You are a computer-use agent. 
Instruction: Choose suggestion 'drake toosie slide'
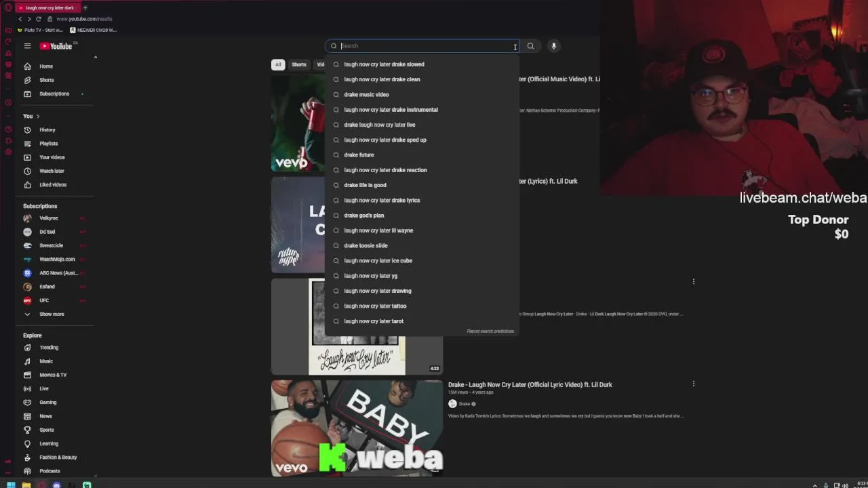point(422,245)
